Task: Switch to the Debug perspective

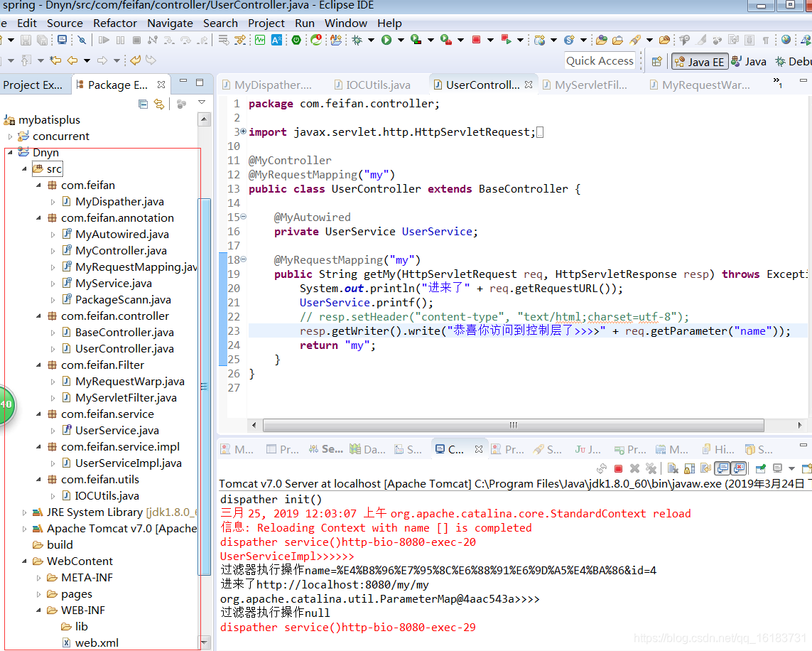Action: [x=793, y=62]
